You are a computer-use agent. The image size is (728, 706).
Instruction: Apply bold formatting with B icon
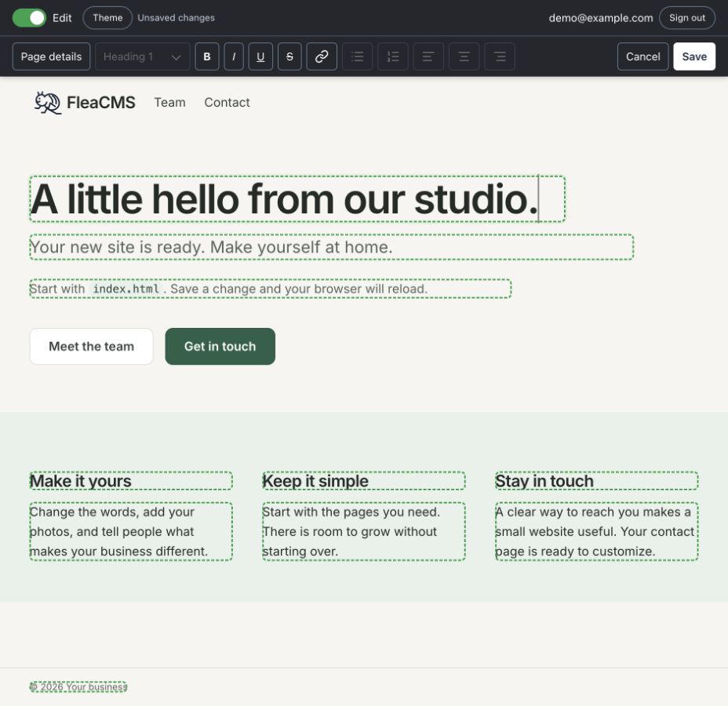pos(206,56)
